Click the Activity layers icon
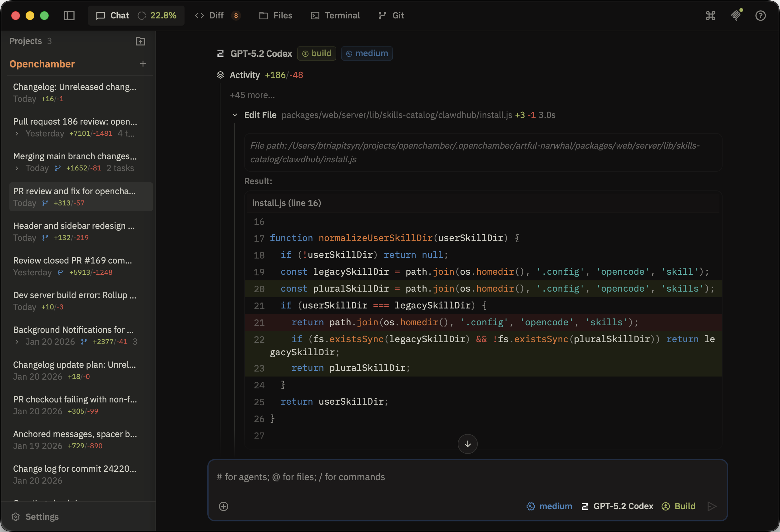780x532 pixels. pos(220,75)
